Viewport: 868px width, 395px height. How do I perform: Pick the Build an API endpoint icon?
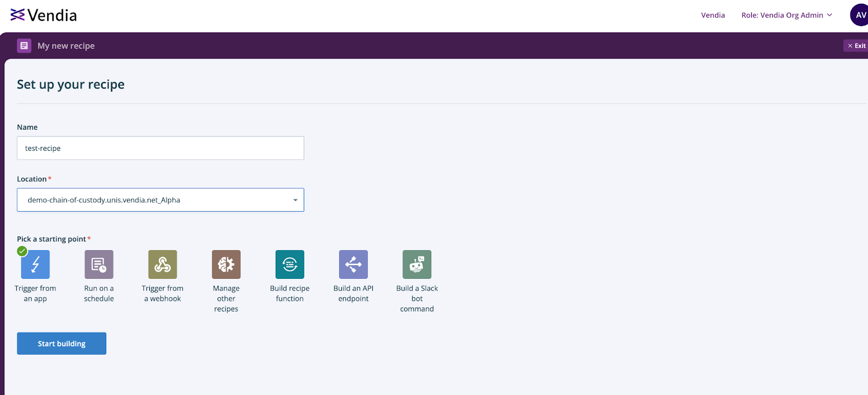click(353, 264)
